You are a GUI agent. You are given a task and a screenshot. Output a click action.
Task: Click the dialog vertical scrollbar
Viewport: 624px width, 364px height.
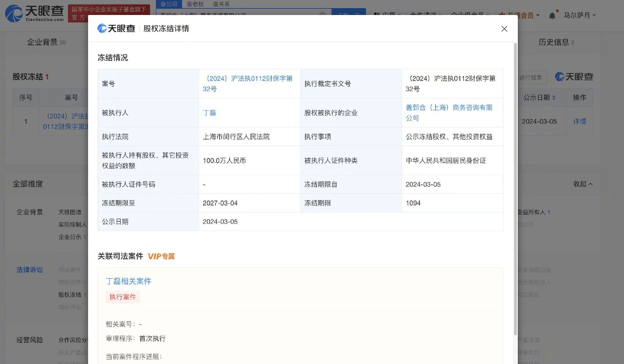515,189
